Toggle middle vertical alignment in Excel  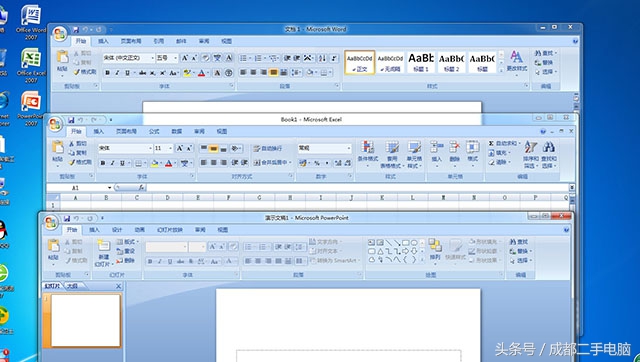(213, 149)
